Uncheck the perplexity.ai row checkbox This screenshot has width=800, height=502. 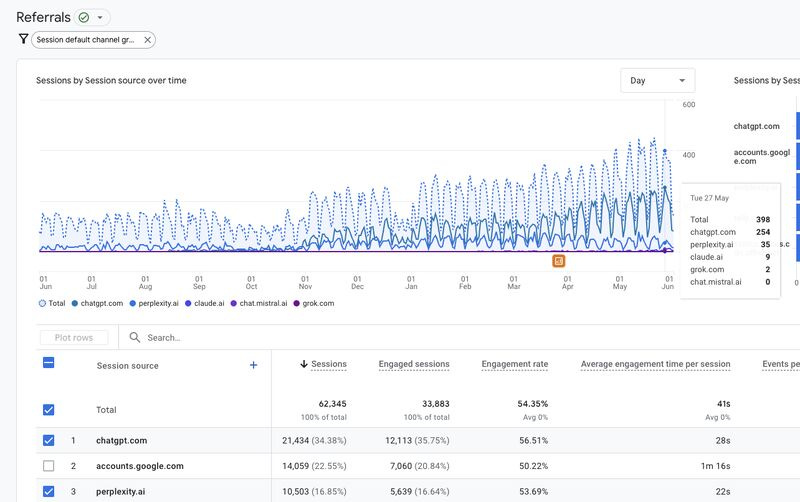(x=48, y=491)
